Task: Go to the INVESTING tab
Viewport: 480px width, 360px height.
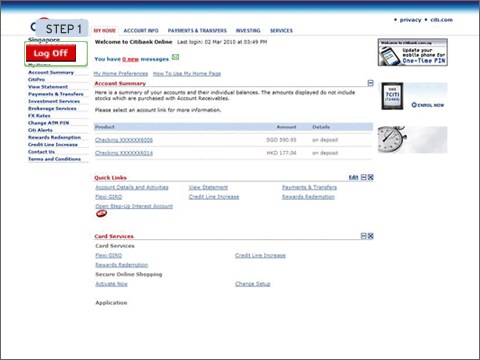Action: click(248, 30)
